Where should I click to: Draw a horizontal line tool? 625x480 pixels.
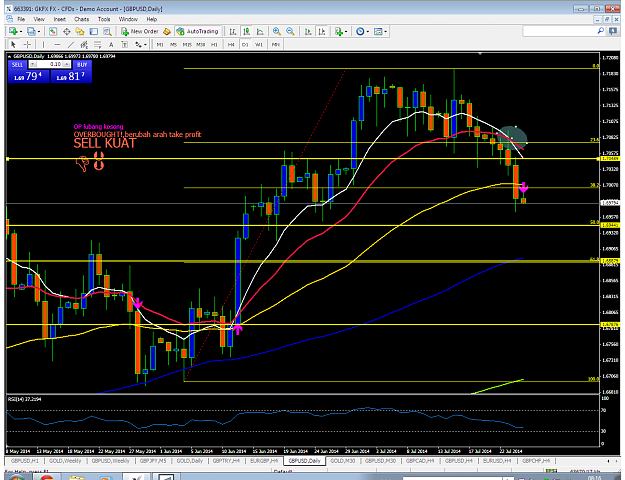click(x=57, y=44)
